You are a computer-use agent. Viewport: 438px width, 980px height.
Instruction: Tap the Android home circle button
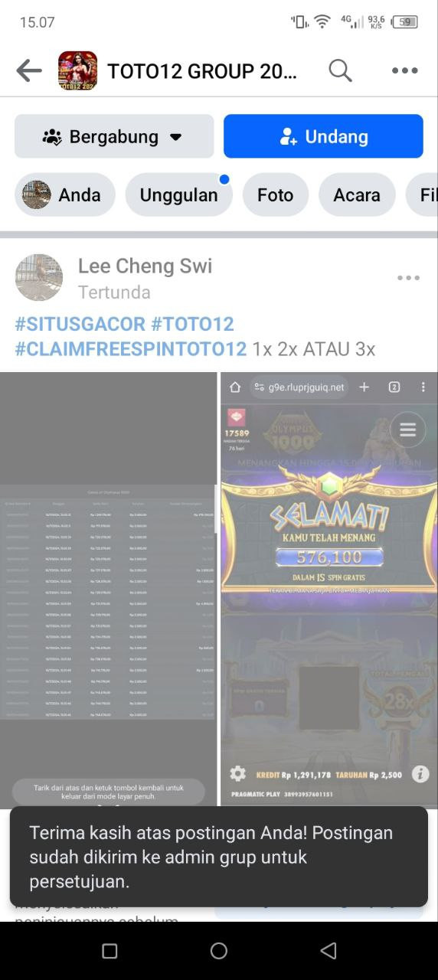pyautogui.click(x=219, y=951)
